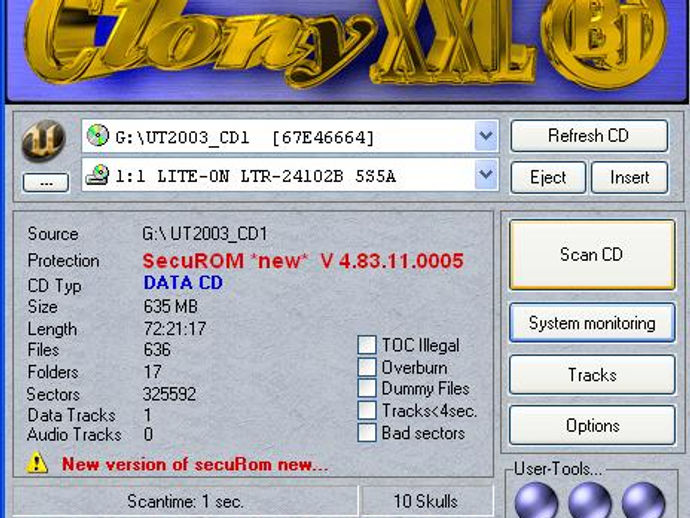Click the Audio Tracks label
The width and height of the screenshot is (690, 518).
[74, 434]
